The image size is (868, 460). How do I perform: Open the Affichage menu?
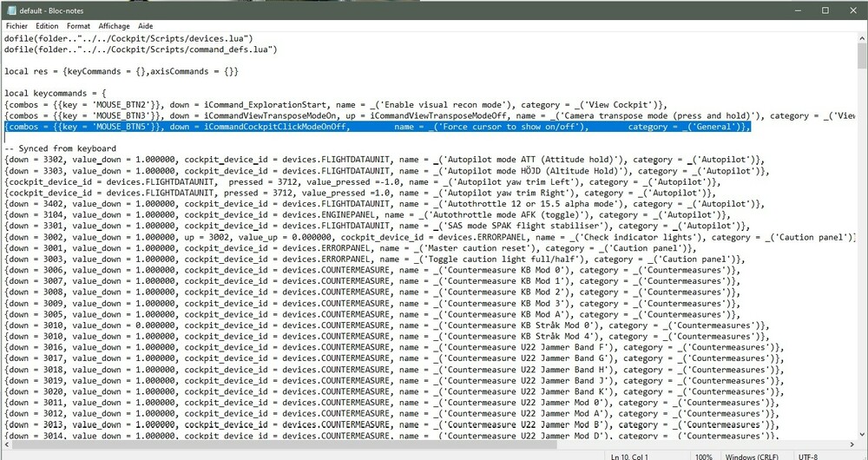[x=114, y=26]
